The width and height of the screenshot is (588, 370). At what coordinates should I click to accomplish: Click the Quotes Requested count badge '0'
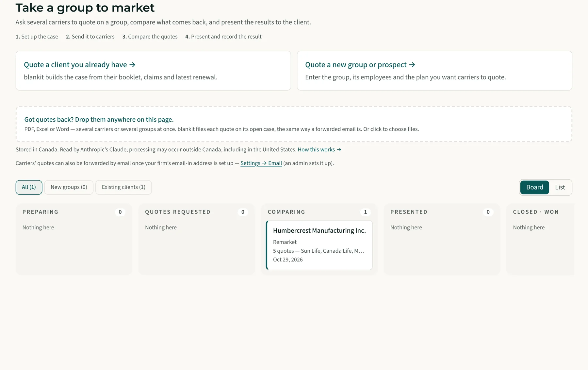[x=243, y=212]
